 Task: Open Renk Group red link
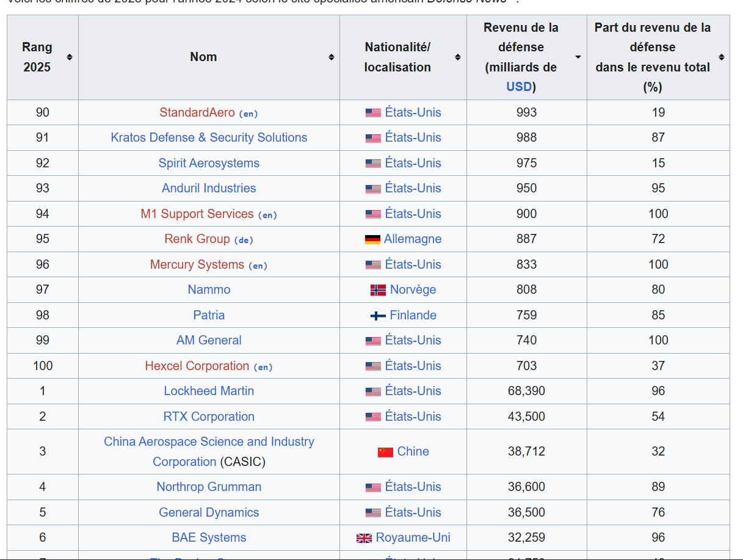coord(197,239)
